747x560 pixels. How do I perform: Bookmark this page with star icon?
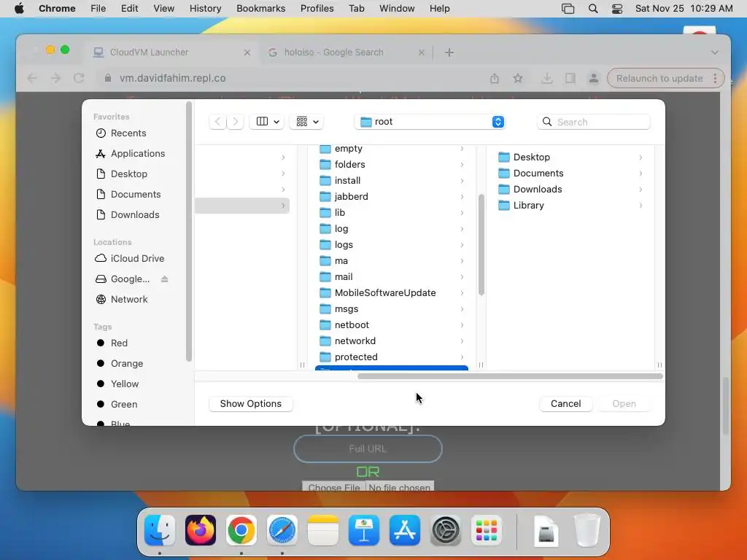[518, 78]
